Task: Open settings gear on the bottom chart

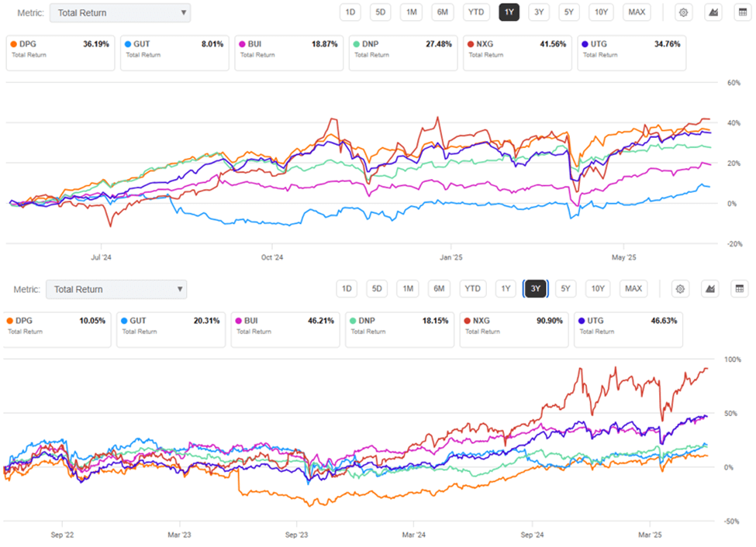Action: click(680, 288)
